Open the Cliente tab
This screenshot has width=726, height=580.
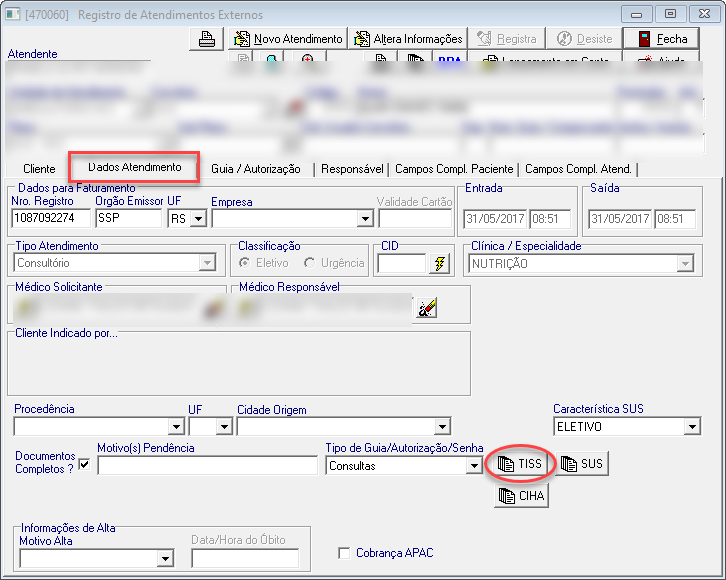point(39,169)
